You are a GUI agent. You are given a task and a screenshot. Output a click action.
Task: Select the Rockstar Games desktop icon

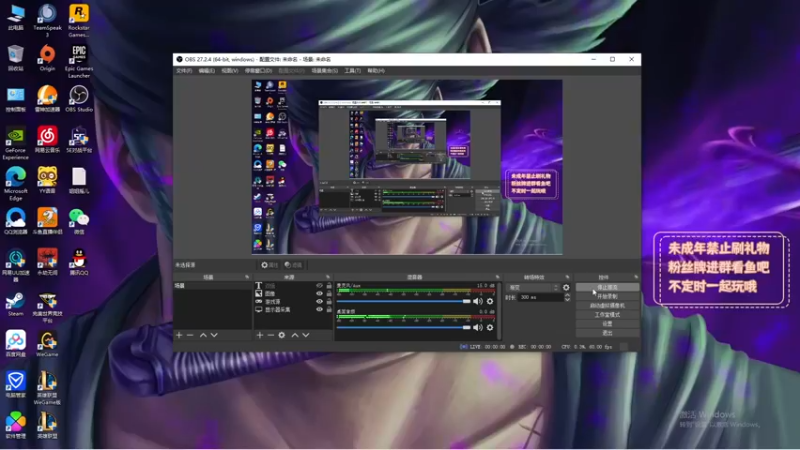[79, 21]
